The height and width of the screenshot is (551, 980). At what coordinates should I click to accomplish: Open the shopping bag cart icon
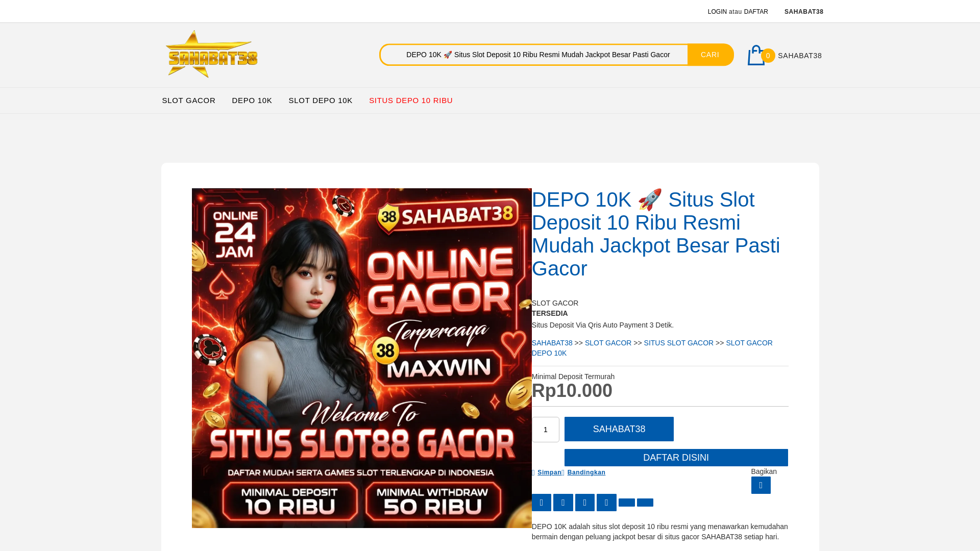coord(756,55)
